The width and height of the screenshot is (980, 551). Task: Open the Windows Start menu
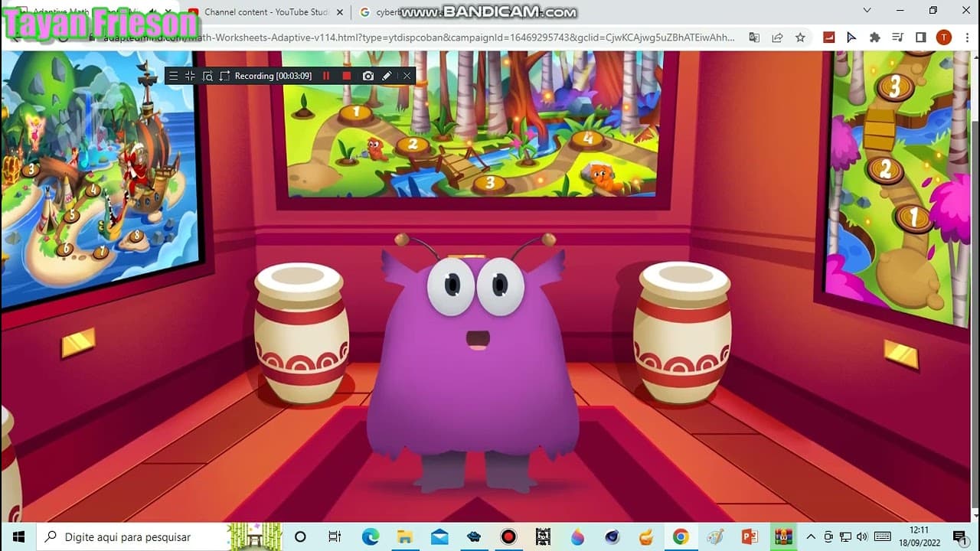pyautogui.click(x=18, y=536)
